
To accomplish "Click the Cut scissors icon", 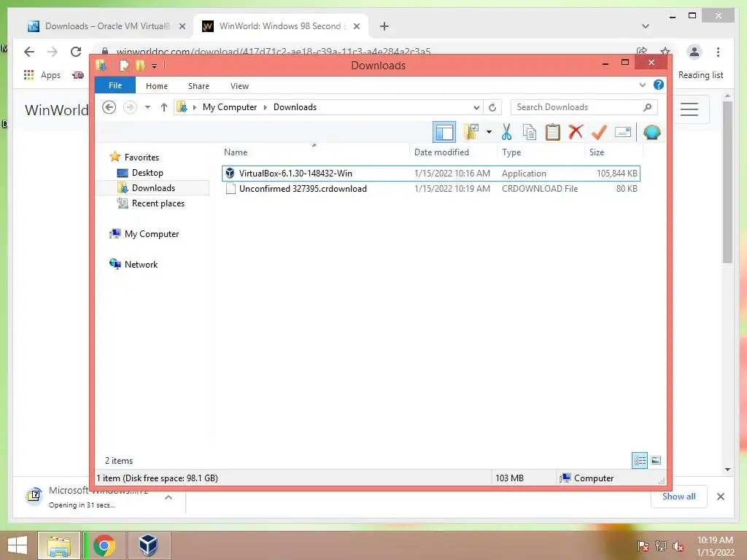I will coord(506,132).
